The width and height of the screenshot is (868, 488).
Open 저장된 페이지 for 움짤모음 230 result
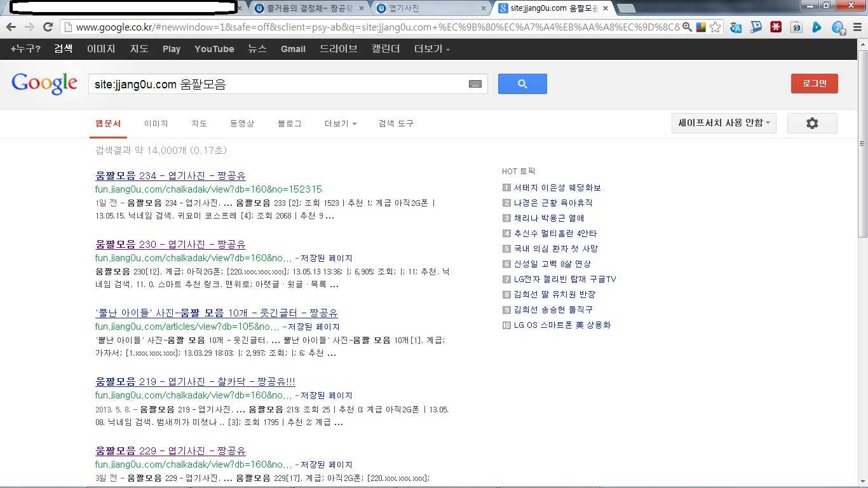click(x=327, y=259)
